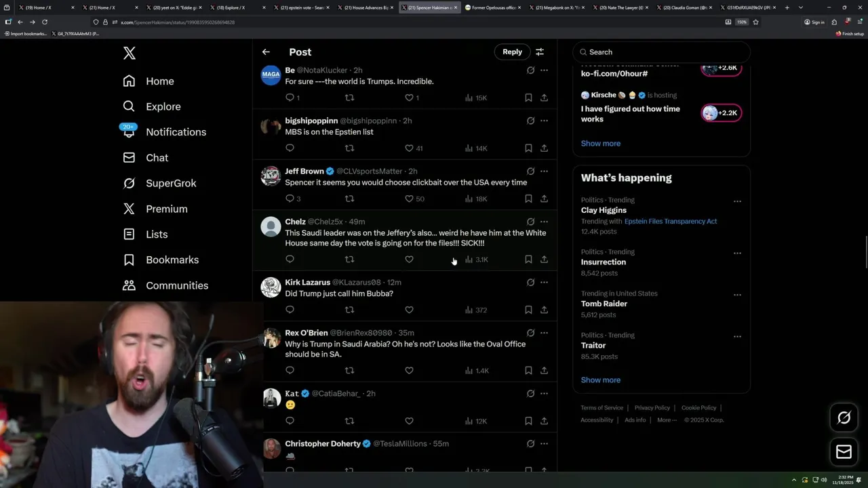Open reply sort filter icon

(540, 52)
